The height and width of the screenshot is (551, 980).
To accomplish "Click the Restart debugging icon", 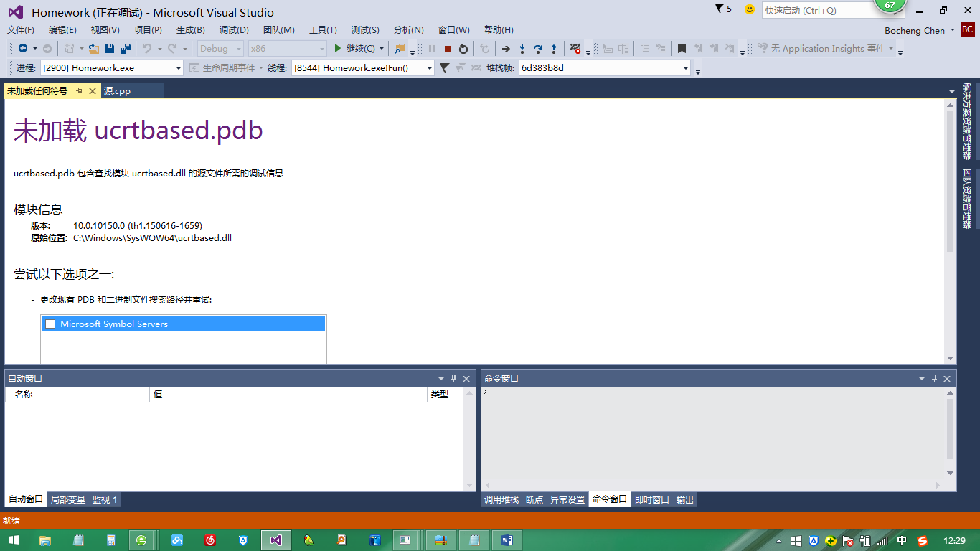I will [x=463, y=49].
